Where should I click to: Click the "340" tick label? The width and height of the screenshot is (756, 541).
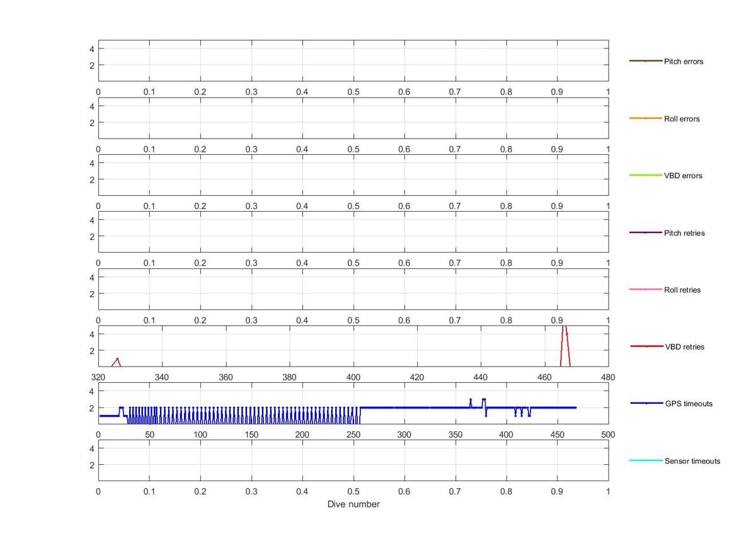pos(162,377)
